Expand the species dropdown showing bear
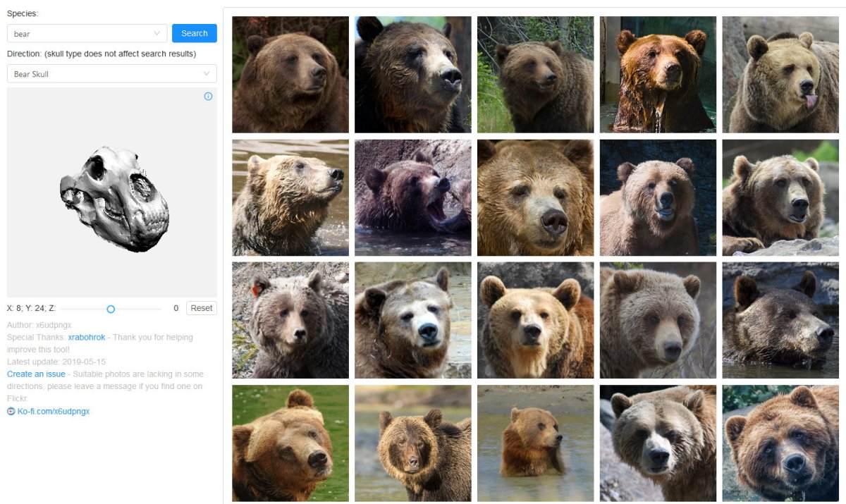846x504 pixels. pyautogui.click(x=87, y=34)
